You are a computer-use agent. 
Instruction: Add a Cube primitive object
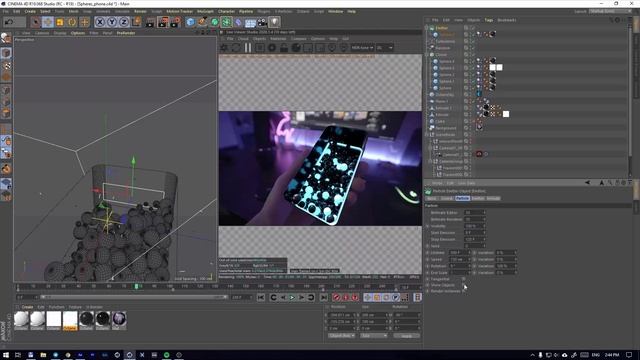[x=190, y=22]
